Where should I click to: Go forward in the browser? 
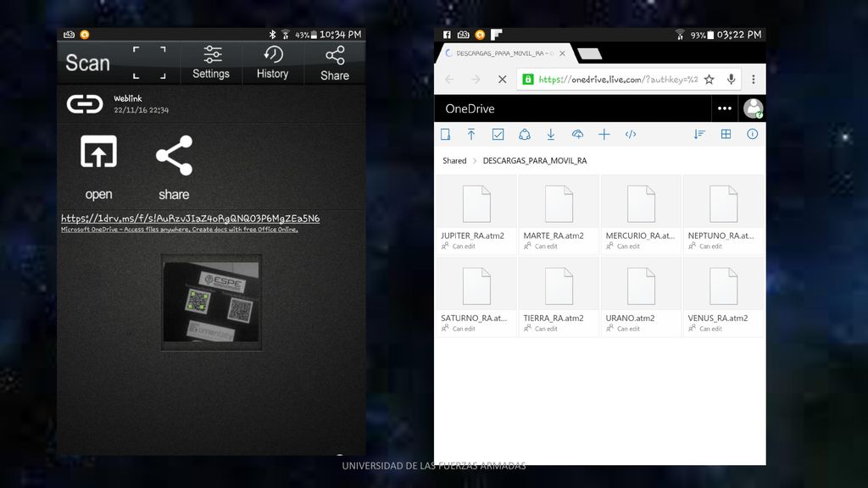(x=476, y=80)
